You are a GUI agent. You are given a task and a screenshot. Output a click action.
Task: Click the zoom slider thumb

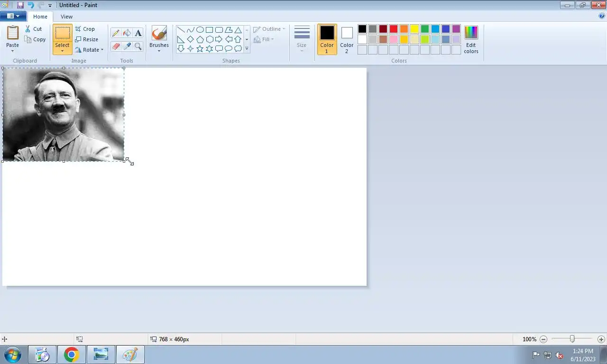[x=572, y=339]
